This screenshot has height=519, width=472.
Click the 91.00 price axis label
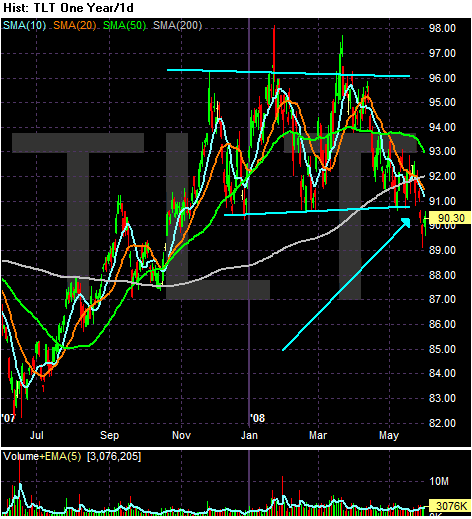click(x=442, y=201)
